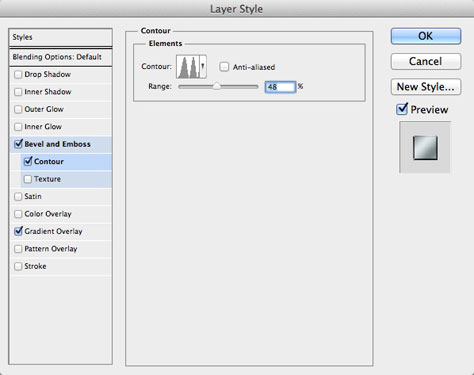Open the contour picker dropdown arrow
Screen dimensions: 474x375
point(203,67)
